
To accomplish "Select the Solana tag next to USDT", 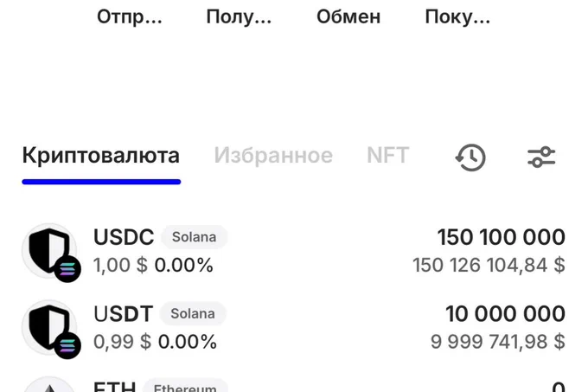I will [193, 313].
